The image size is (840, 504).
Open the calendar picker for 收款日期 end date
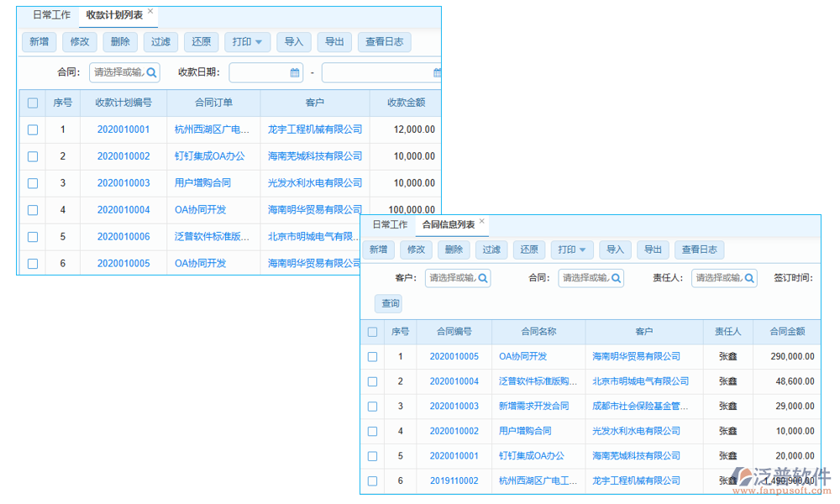(x=438, y=72)
